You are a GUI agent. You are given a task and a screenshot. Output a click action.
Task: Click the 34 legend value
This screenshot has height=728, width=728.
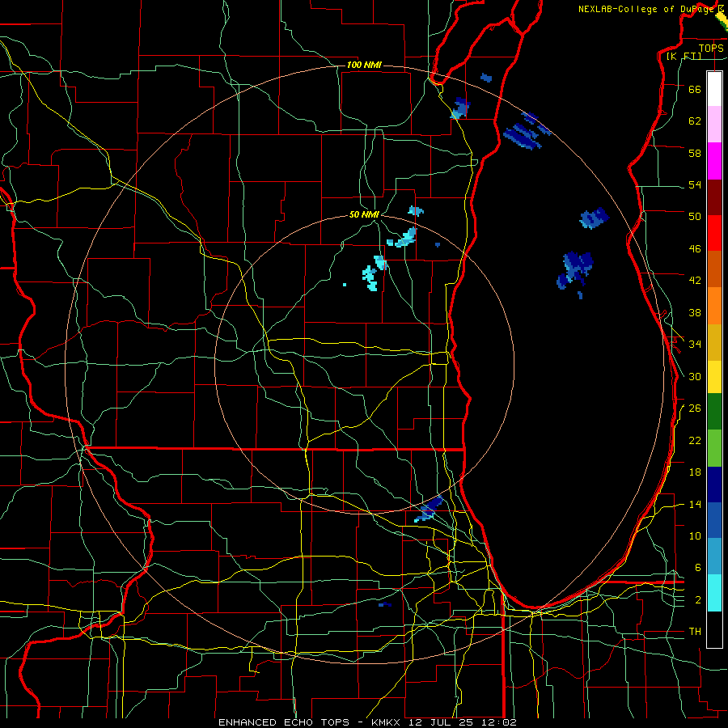pyautogui.click(x=695, y=345)
